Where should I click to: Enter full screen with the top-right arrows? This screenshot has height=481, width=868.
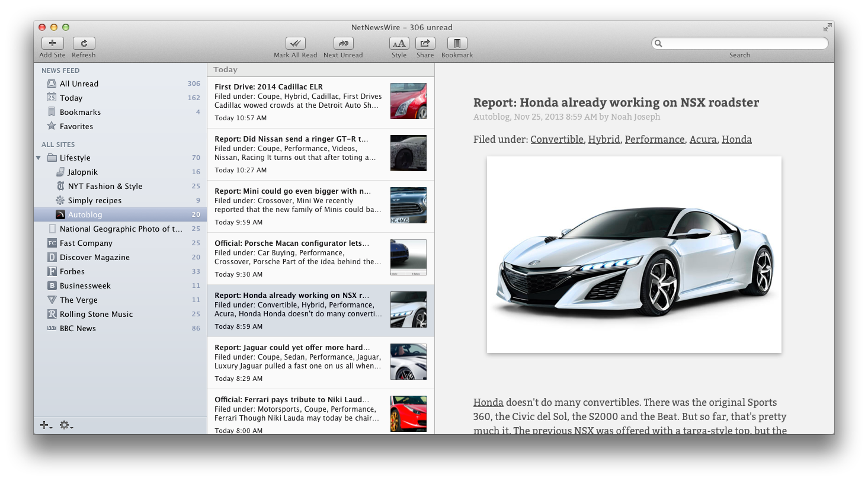827,27
